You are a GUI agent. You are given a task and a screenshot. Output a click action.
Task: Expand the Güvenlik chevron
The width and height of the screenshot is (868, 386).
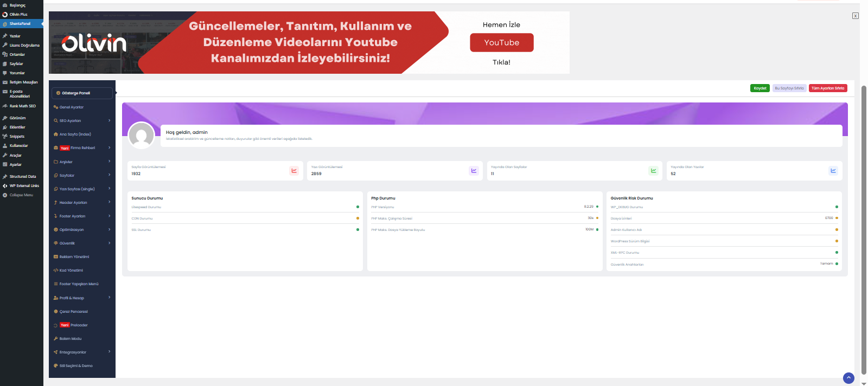(110, 243)
